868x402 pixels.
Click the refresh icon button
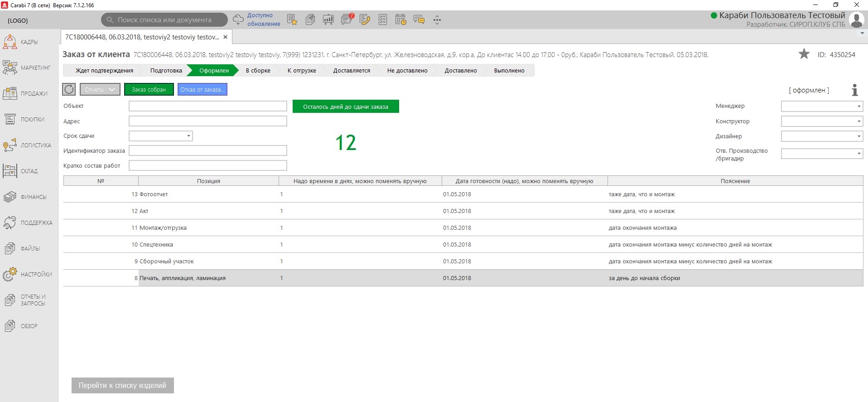click(69, 89)
